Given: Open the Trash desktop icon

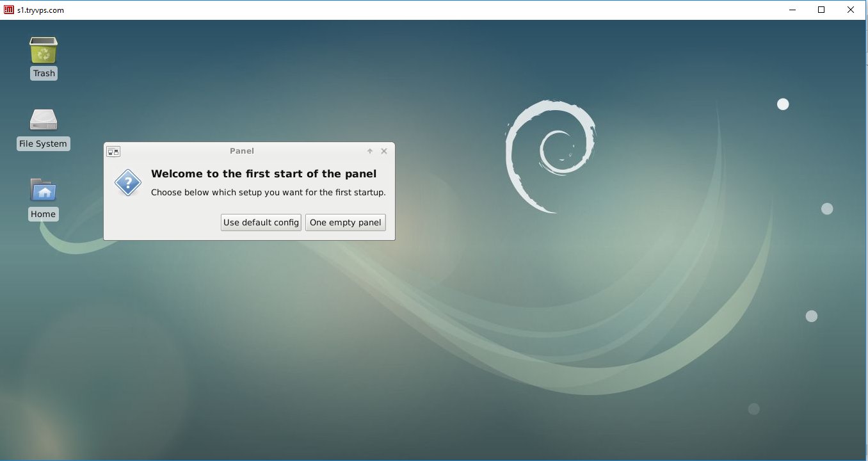Looking at the screenshot, I should tap(44, 50).
